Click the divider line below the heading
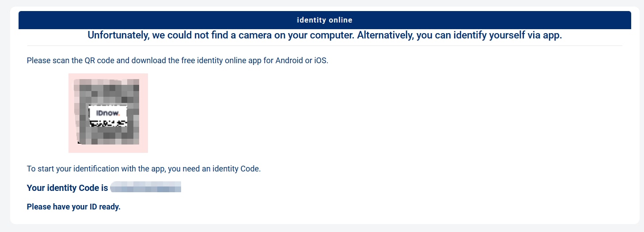Viewport: 644px width, 232px height. tap(325, 46)
